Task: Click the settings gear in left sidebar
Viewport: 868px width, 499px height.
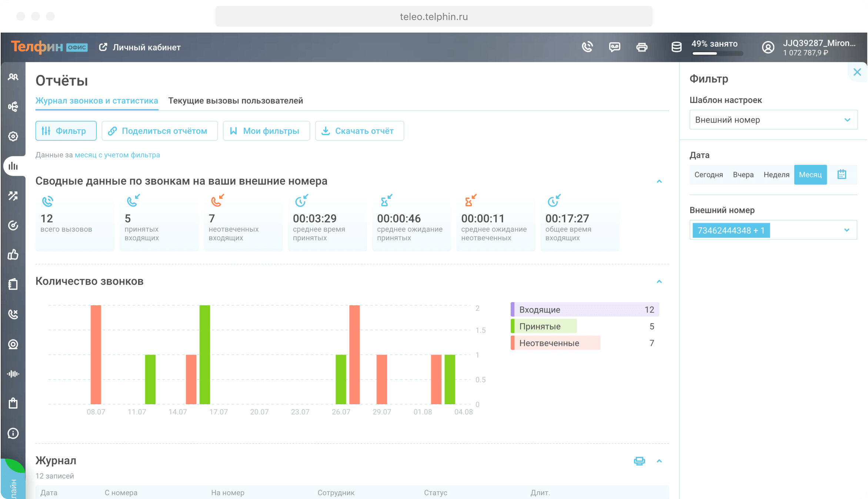Action: [x=13, y=136]
